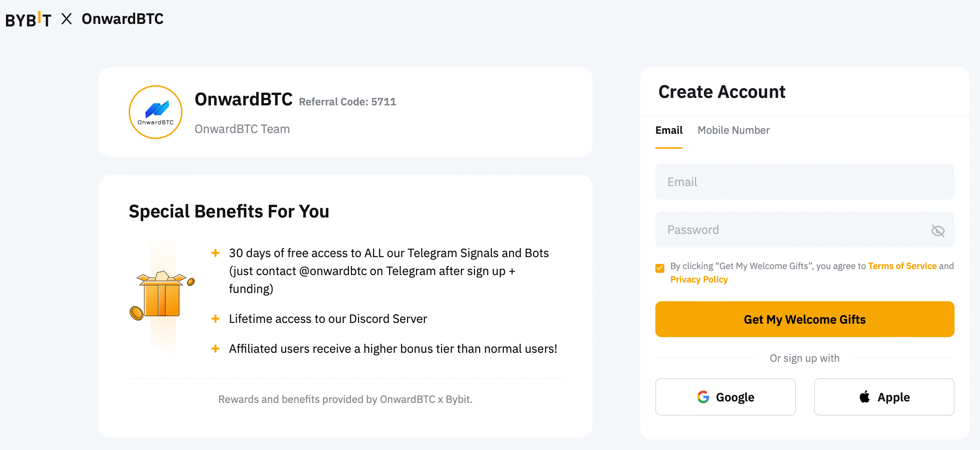Click the X symbol between Bybit and OnwardBTC
The image size is (980, 450).
67,19
